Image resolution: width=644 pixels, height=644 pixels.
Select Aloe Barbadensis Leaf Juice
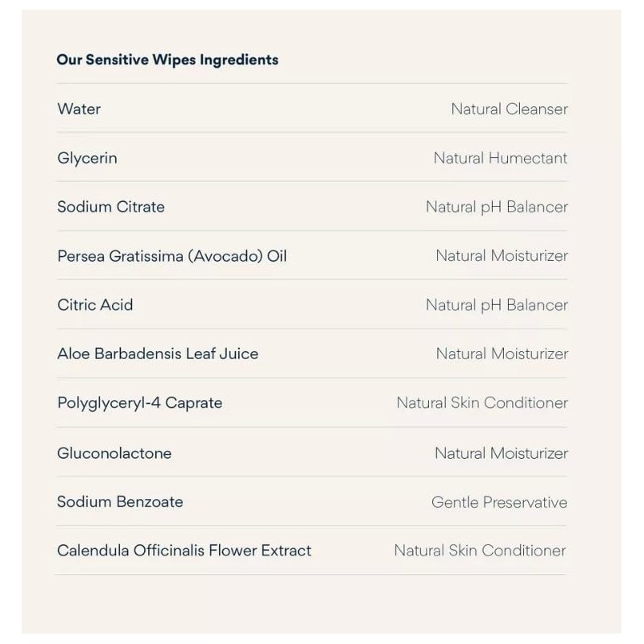pyautogui.click(x=158, y=353)
